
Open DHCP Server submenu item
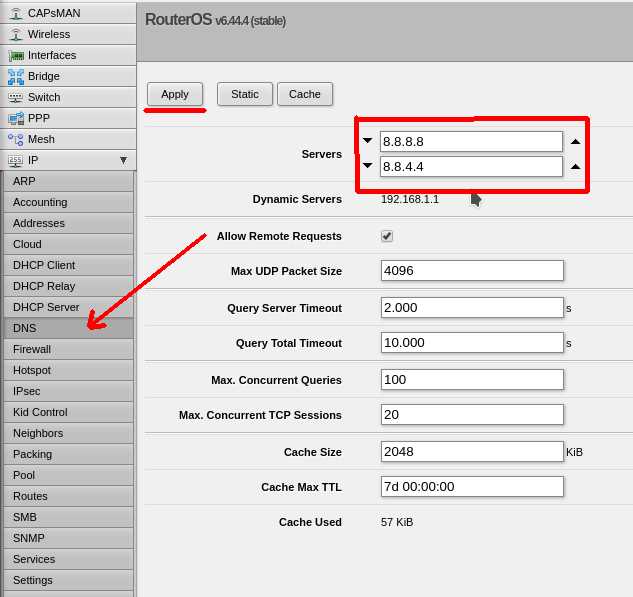[x=69, y=307]
